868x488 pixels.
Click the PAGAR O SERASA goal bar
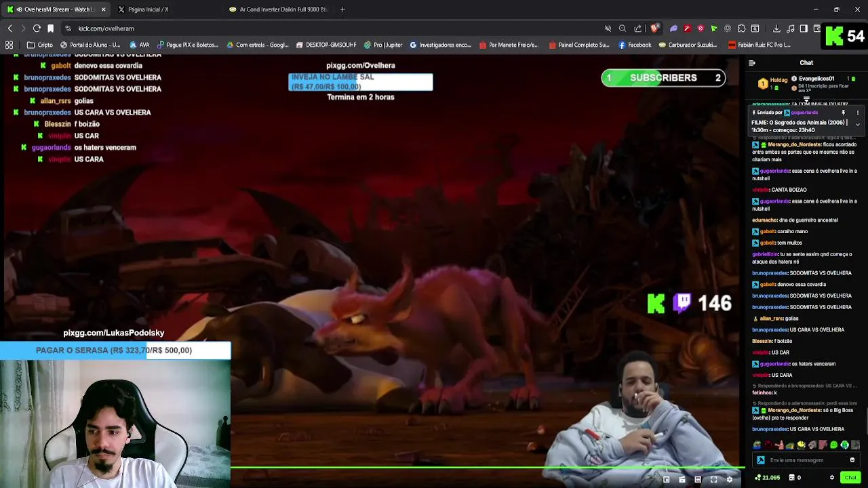[115, 350]
